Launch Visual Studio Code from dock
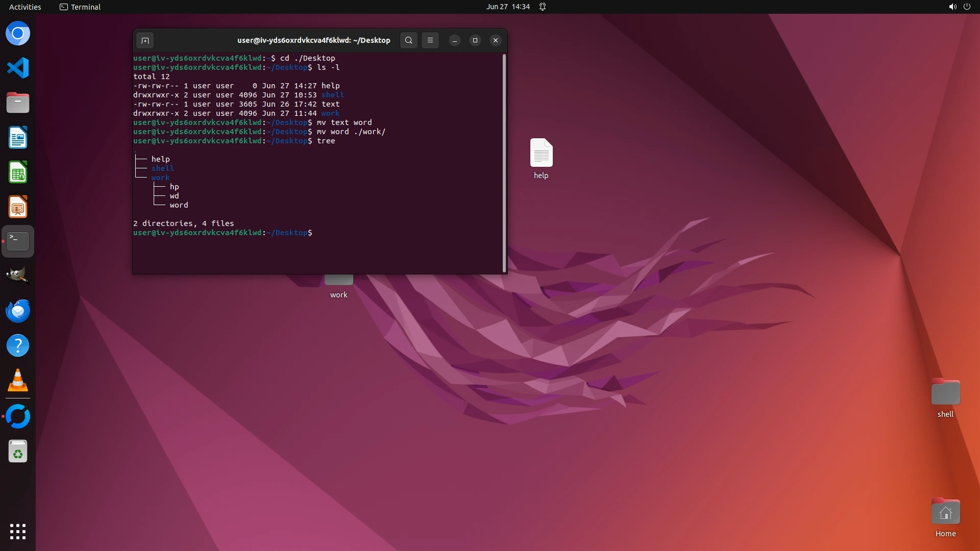This screenshot has width=980, height=551. pos(18,68)
